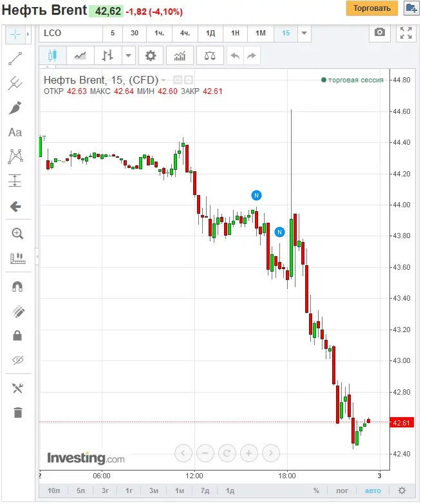Toggle hide all drawings eye icon
Viewport: 421px width, 504px height.
pos(17,360)
